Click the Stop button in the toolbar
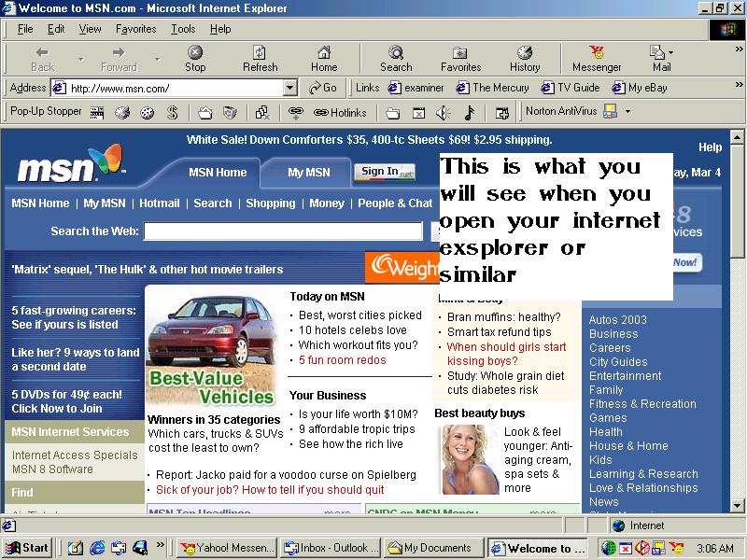 (x=195, y=59)
